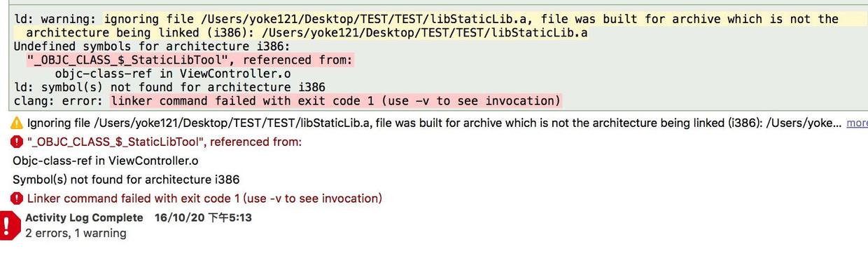Click red error icon beside "_OBJC_CLASS_$_StaticLibTool" summary
The image size is (868, 256).
click(17, 142)
